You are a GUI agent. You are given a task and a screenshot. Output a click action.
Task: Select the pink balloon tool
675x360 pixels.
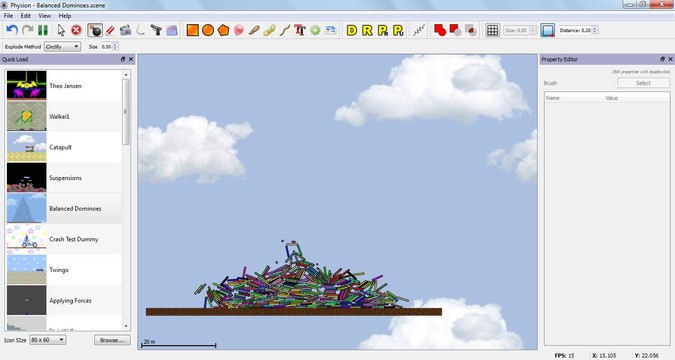(x=238, y=30)
